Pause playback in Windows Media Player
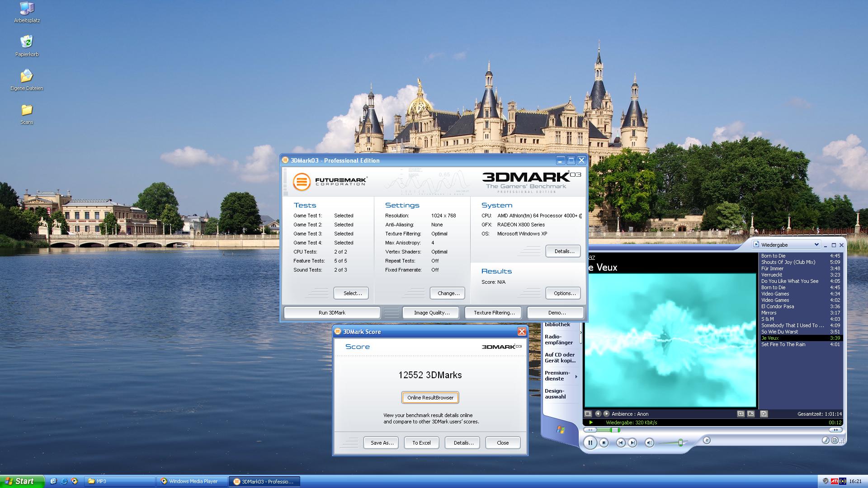 tap(590, 443)
